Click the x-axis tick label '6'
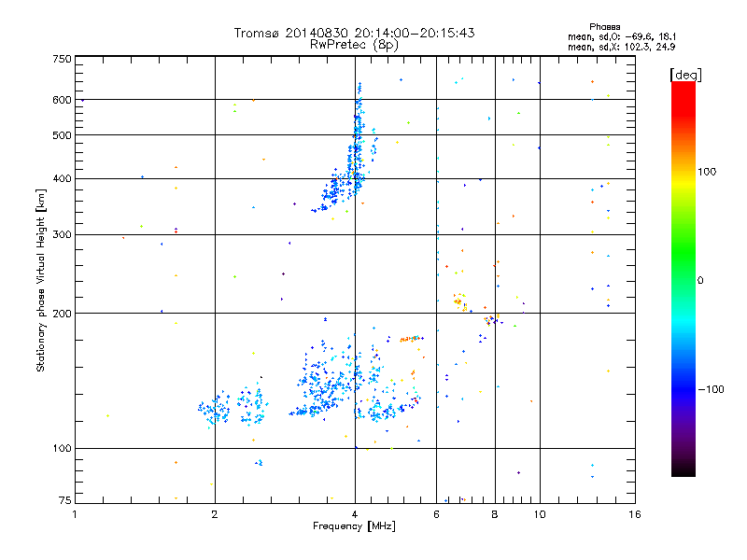747x560 pixels. click(436, 514)
